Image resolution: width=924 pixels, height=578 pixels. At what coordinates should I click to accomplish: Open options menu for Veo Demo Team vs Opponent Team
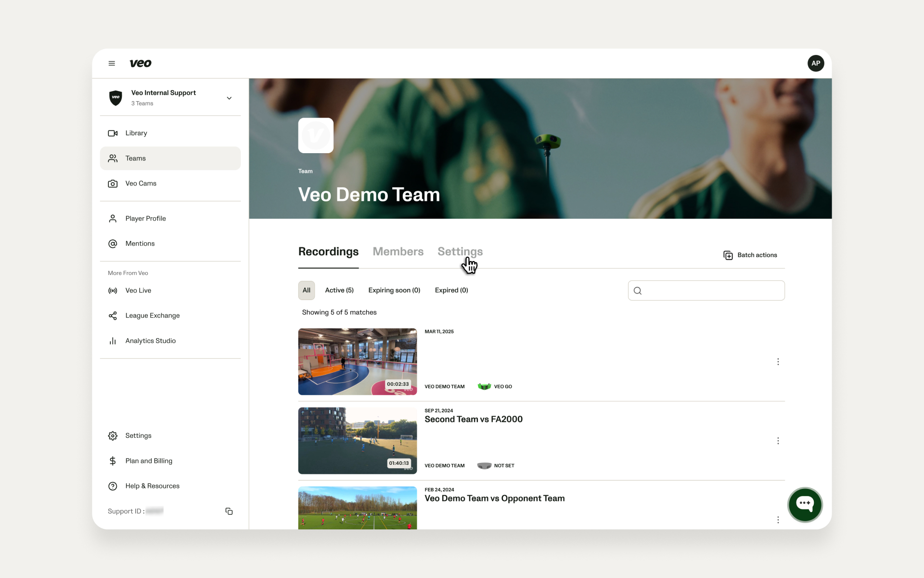tap(778, 520)
